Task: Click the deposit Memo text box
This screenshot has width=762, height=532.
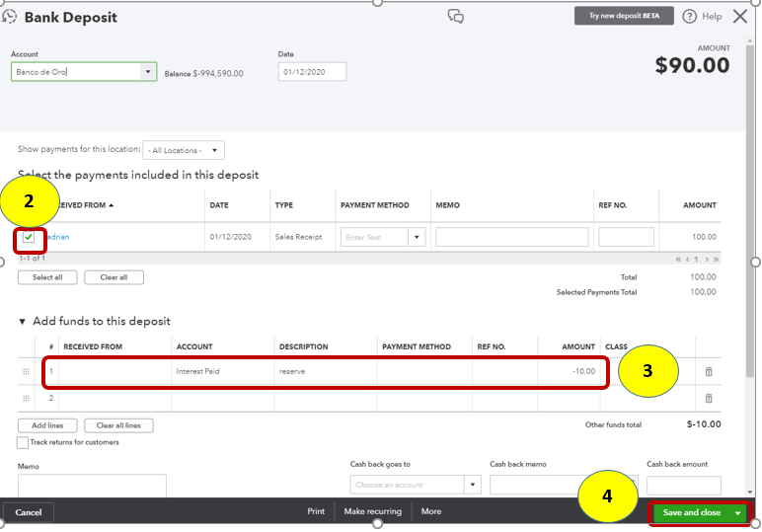Action: click(92, 486)
